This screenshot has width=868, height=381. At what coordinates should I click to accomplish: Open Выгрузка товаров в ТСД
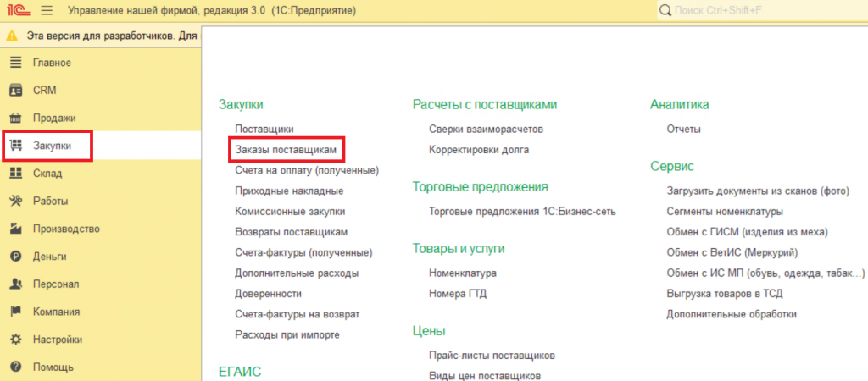[x=725, y=294]
